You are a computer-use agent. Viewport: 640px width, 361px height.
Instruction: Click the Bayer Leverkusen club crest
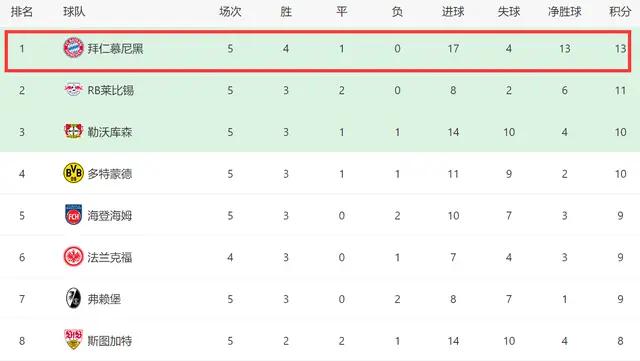[x=73, y=131]
